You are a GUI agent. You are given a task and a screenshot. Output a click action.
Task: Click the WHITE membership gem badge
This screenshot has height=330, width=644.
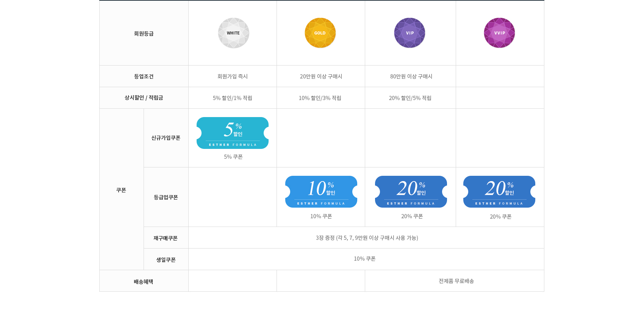pos(233,33)
